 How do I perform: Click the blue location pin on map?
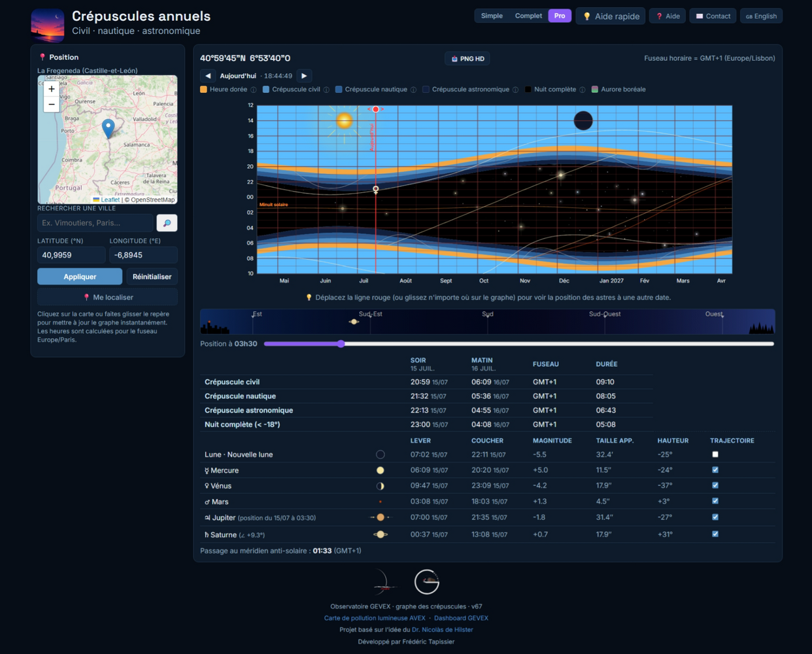point(109,128)
